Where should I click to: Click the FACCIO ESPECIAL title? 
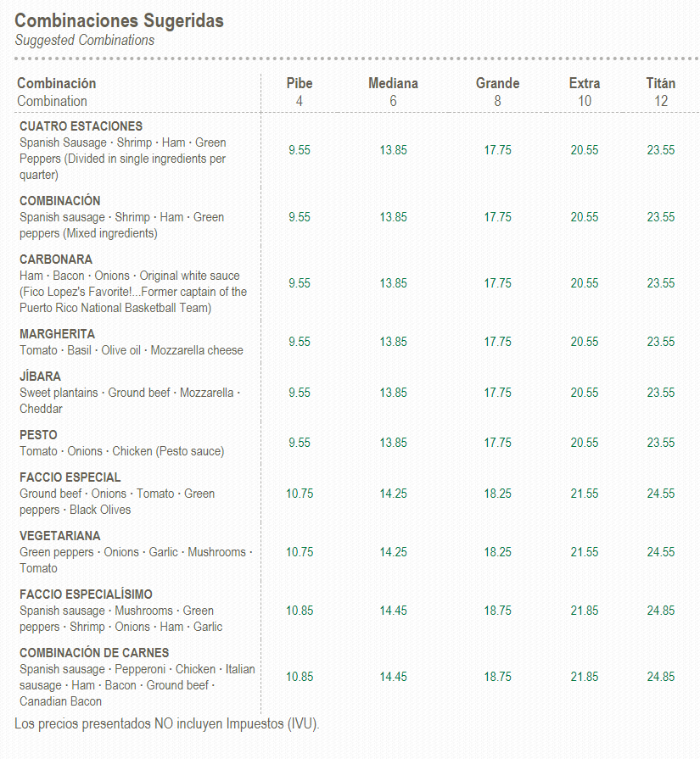[x=70, y=477]
